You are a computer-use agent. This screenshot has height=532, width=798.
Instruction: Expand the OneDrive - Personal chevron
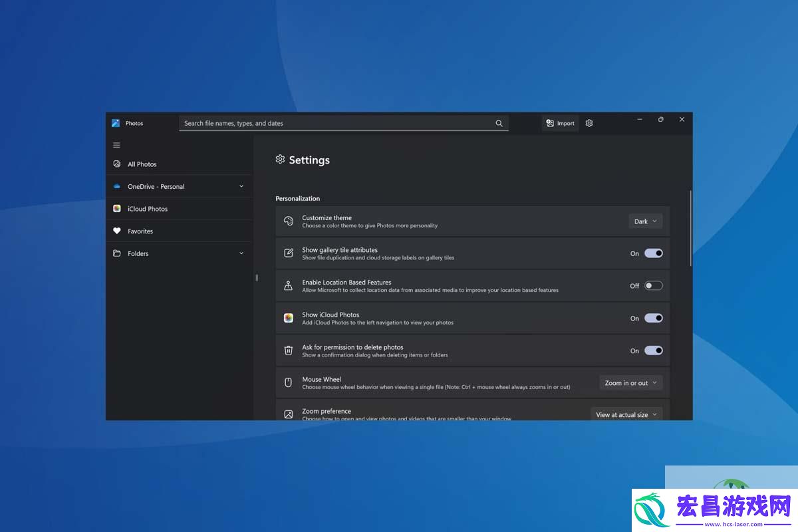(241, 186)
